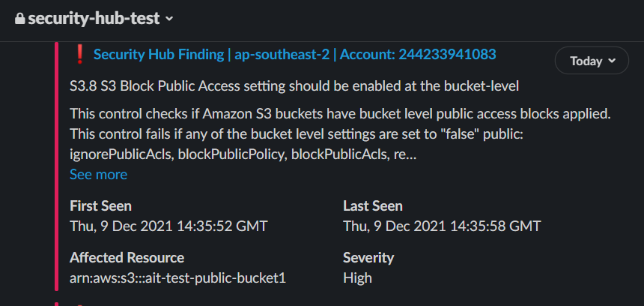
Task: Click the arn:aws:s3:::ait-test-public-bucket1 resource text
Action: (177, 278)
